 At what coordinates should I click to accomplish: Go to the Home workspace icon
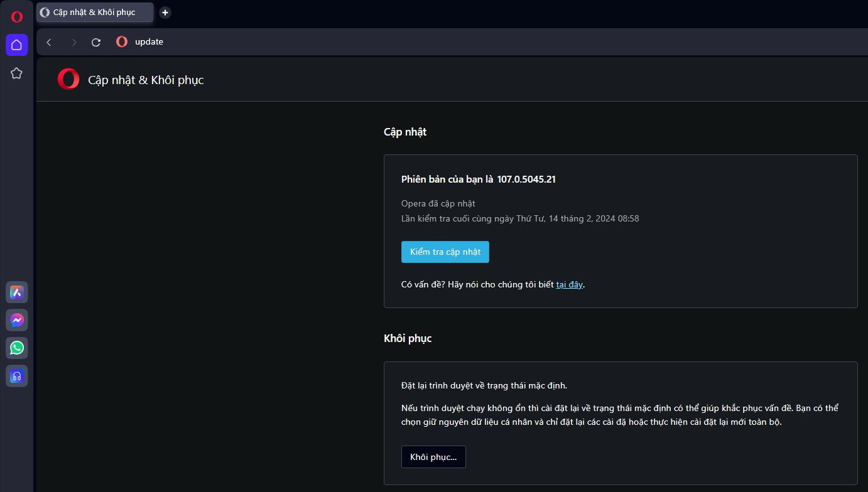pos(17,45)
